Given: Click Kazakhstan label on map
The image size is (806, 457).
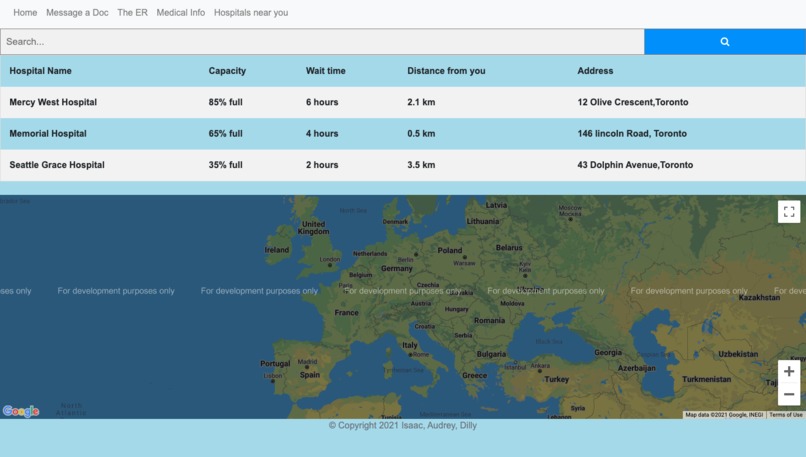Looking at the screenshot, I should click(759, 298).
